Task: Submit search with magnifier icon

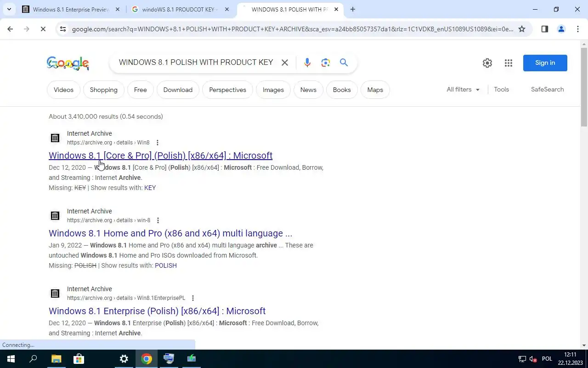Action: point(344,63)
